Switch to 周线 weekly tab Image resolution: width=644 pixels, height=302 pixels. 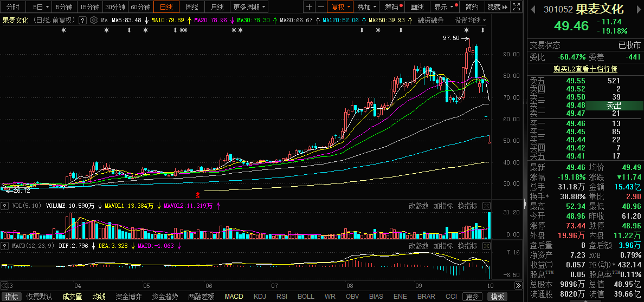click(192, 7)
